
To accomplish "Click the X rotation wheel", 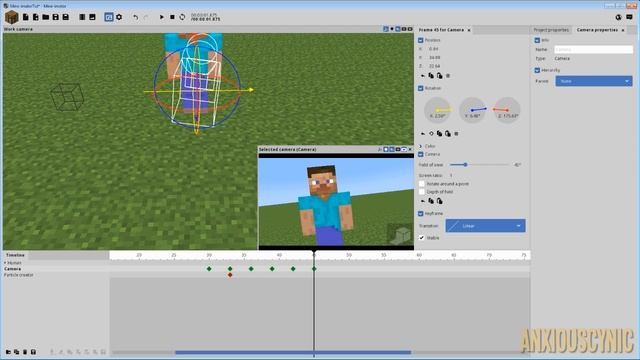I will tap(438, 110).
